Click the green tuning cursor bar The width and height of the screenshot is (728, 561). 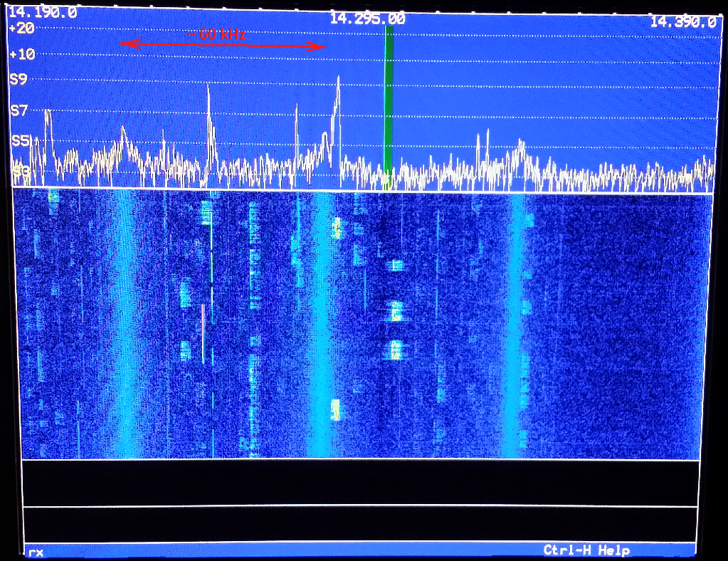coord(389,107)
